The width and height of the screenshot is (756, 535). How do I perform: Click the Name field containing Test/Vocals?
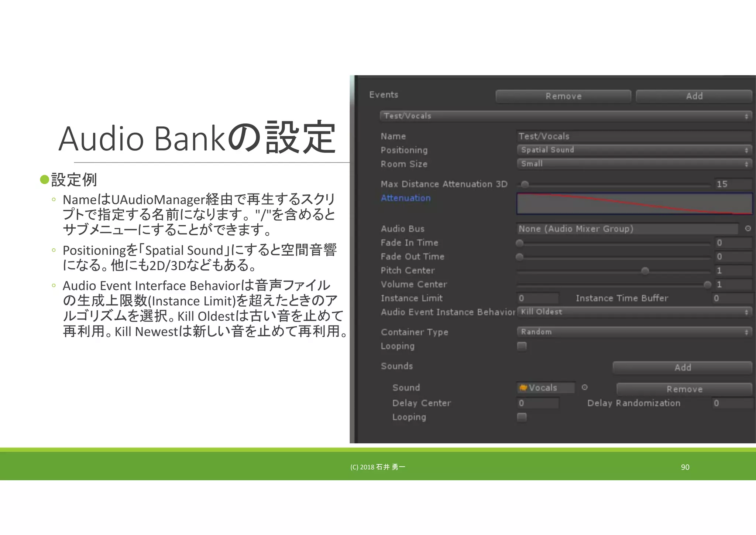click(x=634, y=136)
